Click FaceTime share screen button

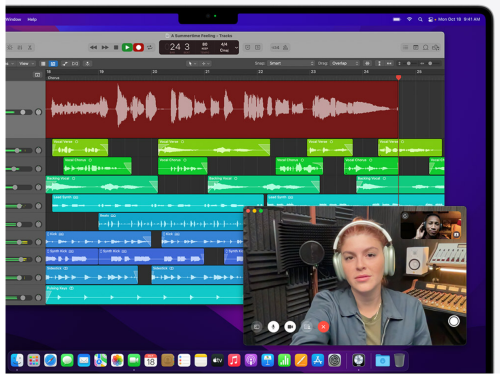coord(307,327)
